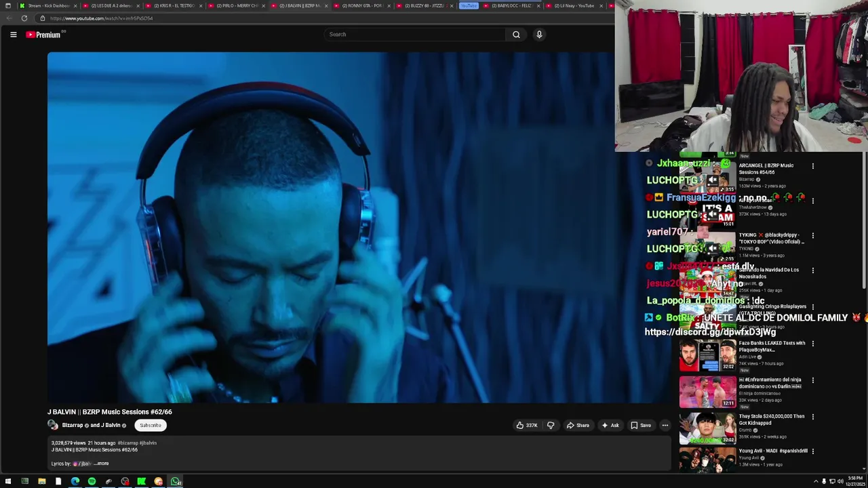Open the Kick app on the taskbar

pyautogui.click(x=142, y=482)
